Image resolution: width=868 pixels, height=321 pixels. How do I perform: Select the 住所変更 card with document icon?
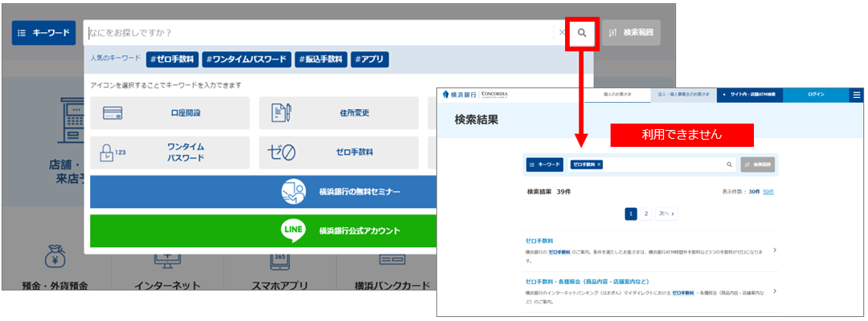point(339,113)
